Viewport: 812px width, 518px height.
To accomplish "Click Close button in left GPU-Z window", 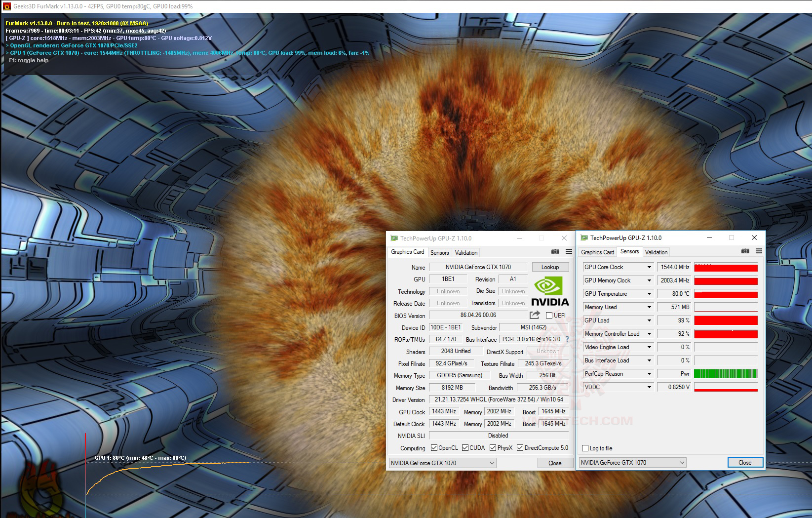I will 555,463.
